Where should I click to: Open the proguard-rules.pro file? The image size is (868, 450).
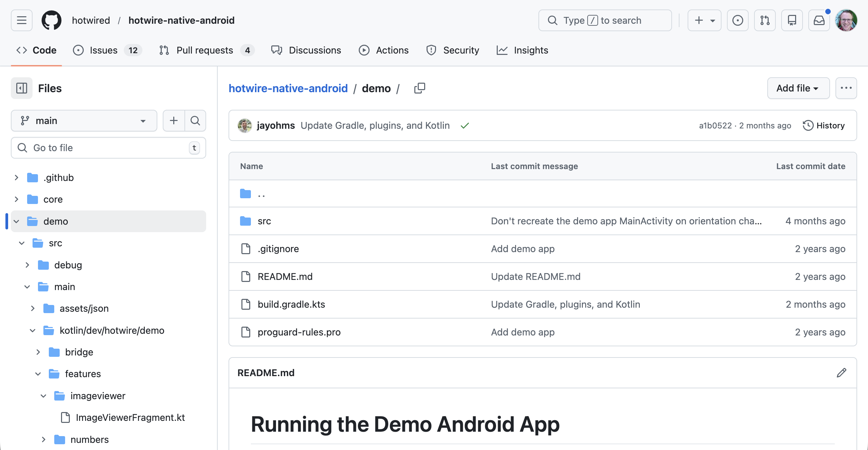(299, 332)
